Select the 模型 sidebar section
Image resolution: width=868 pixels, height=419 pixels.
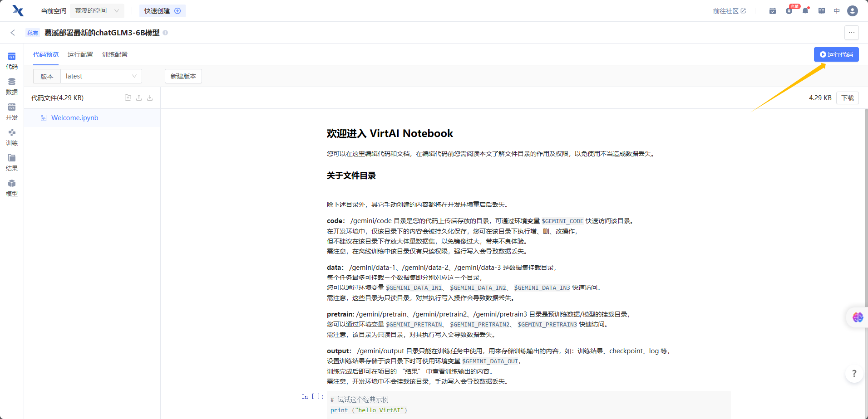[x=12, y=188]
